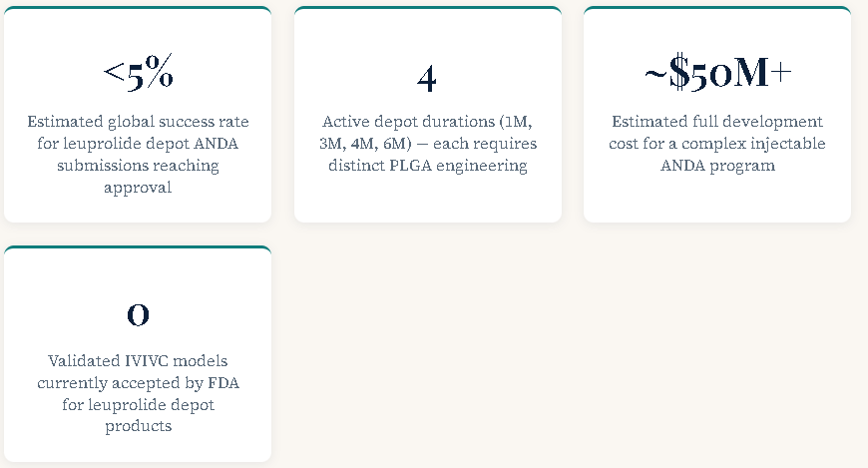Click the "~$50M+" development cost figure
868x468 pixels.
[717, 73]
